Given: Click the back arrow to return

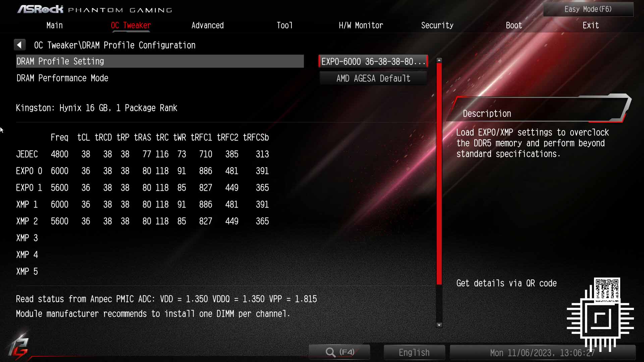Looking at the screenshot, I should pos(19,44).
